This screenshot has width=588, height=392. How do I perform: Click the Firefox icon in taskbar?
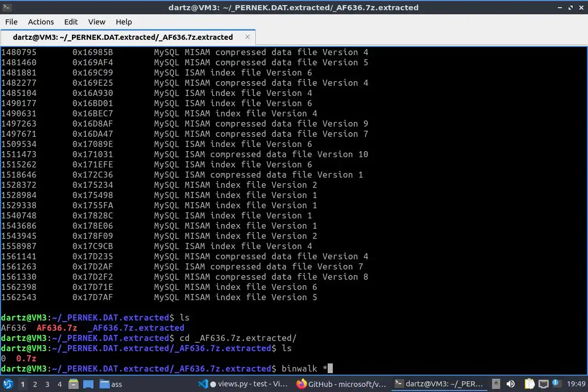pyautogui.click(x=301, y=384)
